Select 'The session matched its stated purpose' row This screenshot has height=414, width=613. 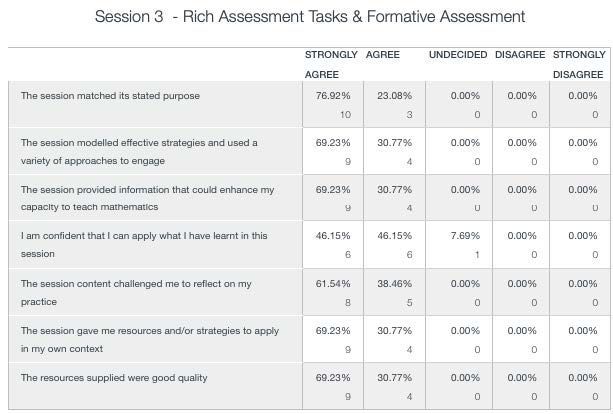[x=309, y=104]
